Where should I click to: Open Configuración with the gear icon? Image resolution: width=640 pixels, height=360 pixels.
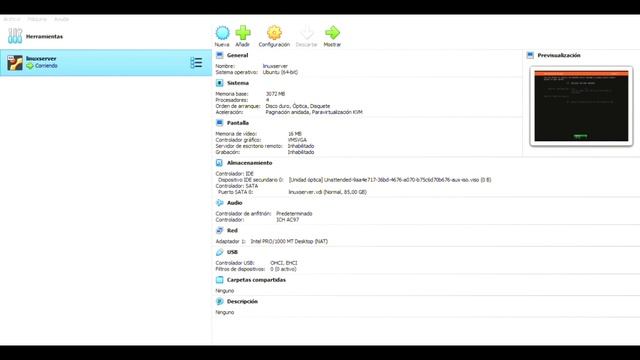tap(274, 33)
